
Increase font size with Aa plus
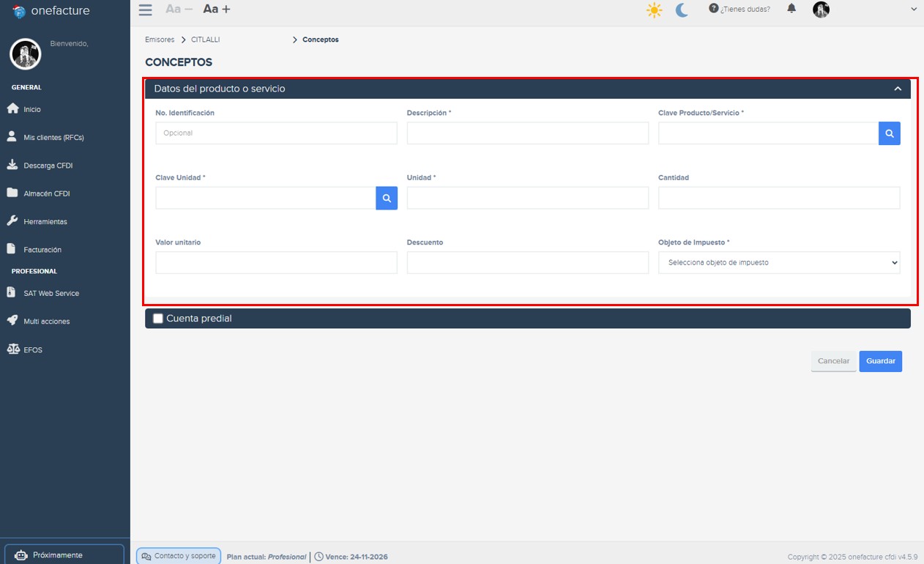pos(217,10)
